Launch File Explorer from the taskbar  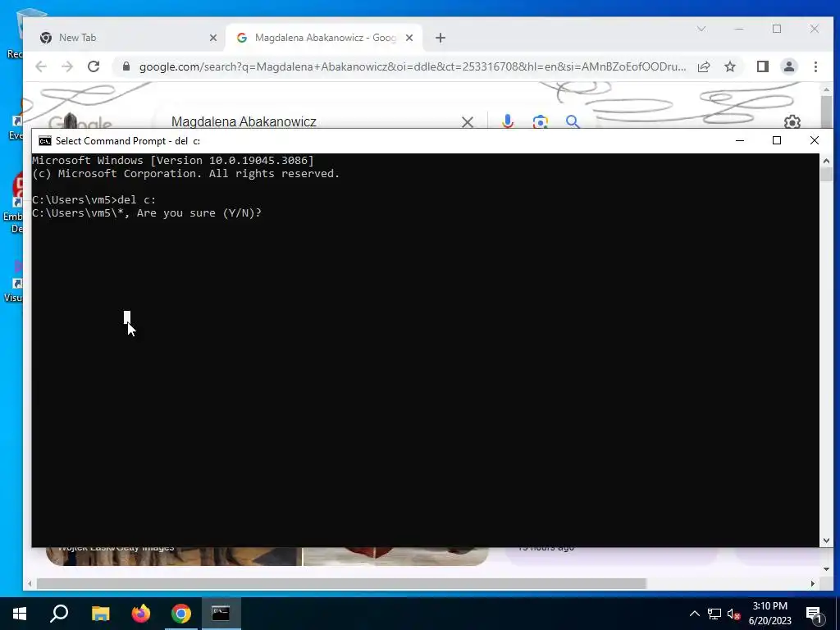[100, 614]
